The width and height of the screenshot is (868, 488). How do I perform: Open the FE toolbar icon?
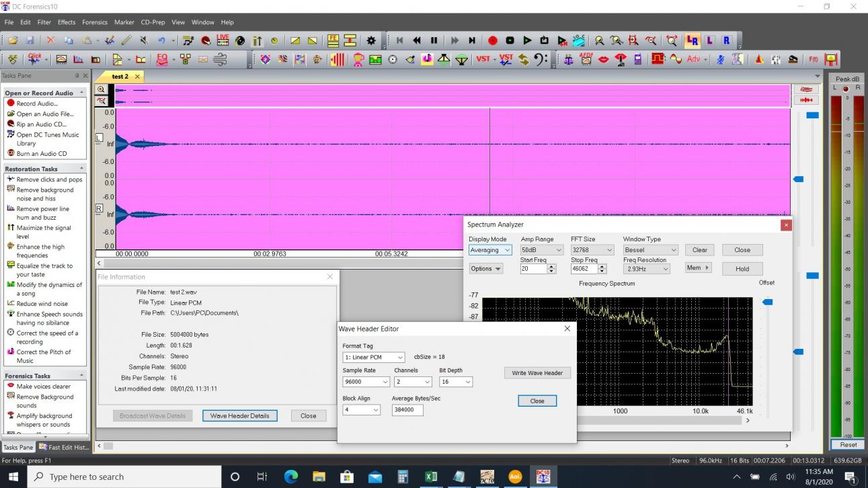(x=333, y=40)
